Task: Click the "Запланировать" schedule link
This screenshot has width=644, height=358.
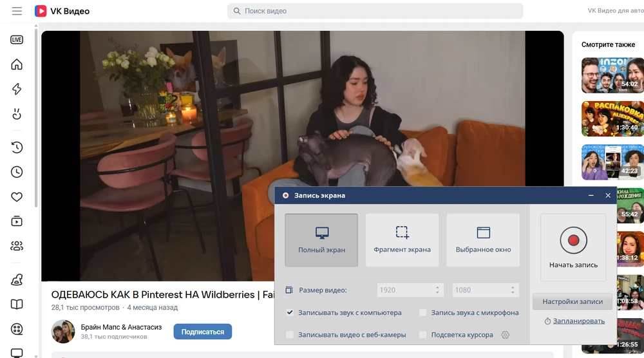Action: pyautogui.click(x=578, y=321)
